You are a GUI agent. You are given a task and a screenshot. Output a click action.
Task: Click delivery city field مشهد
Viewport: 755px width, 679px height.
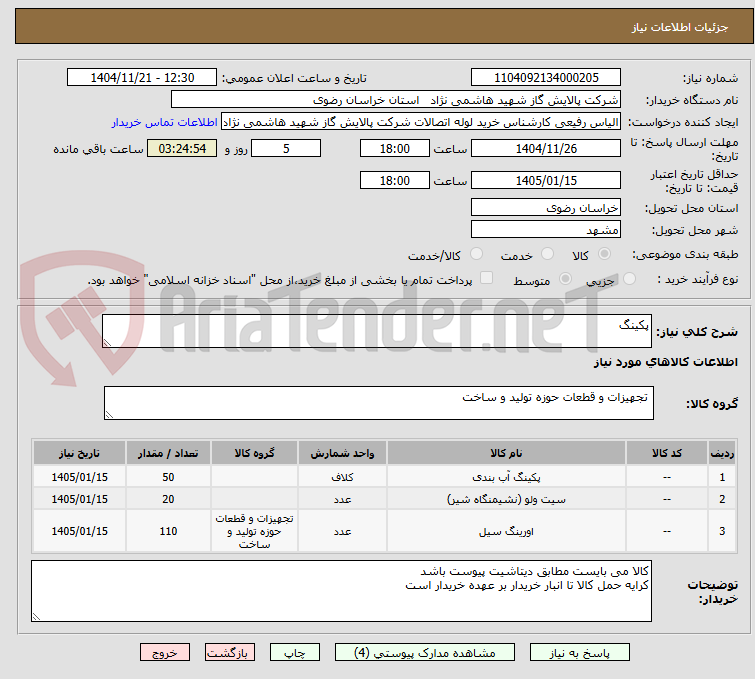(x=546, y=230)
